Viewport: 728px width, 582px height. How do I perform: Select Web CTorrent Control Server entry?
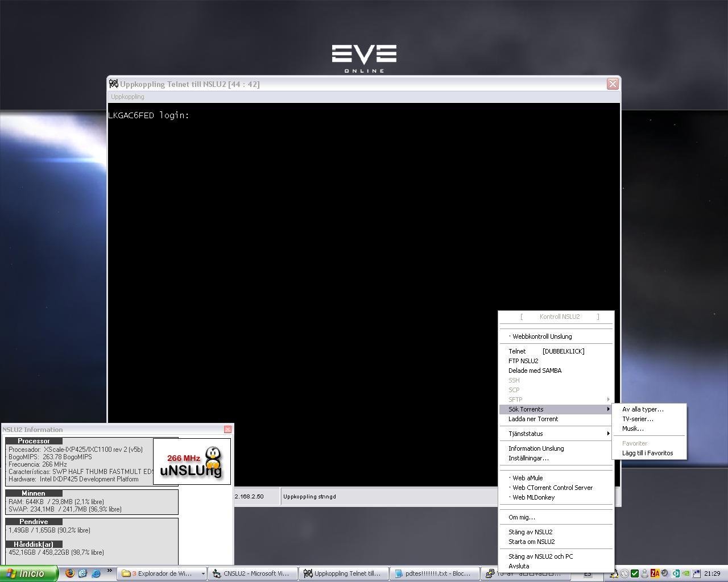[556, 488]
